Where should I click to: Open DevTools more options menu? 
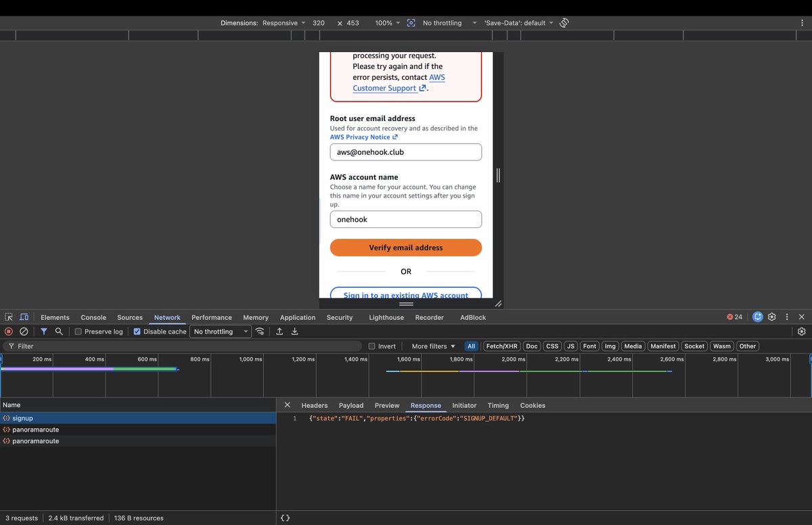tap(787, 317)
